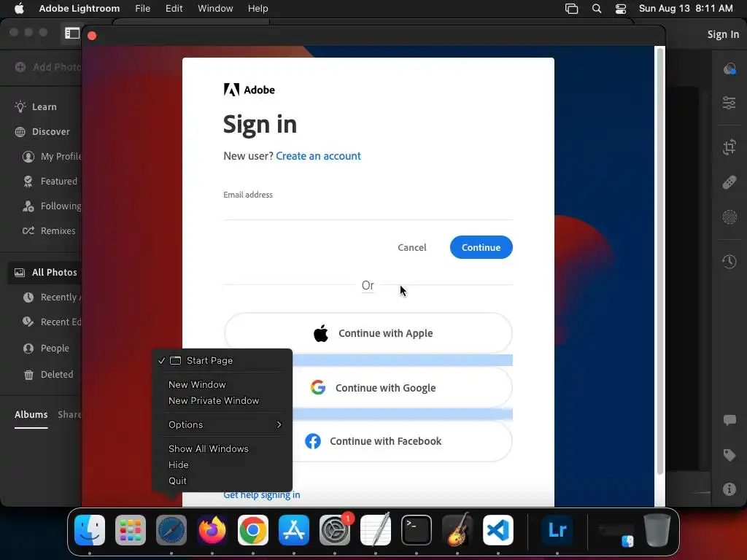Click Cancel in sign-in dialog
This screenshot has width=747, height=560.
click(x=412, y=247)
